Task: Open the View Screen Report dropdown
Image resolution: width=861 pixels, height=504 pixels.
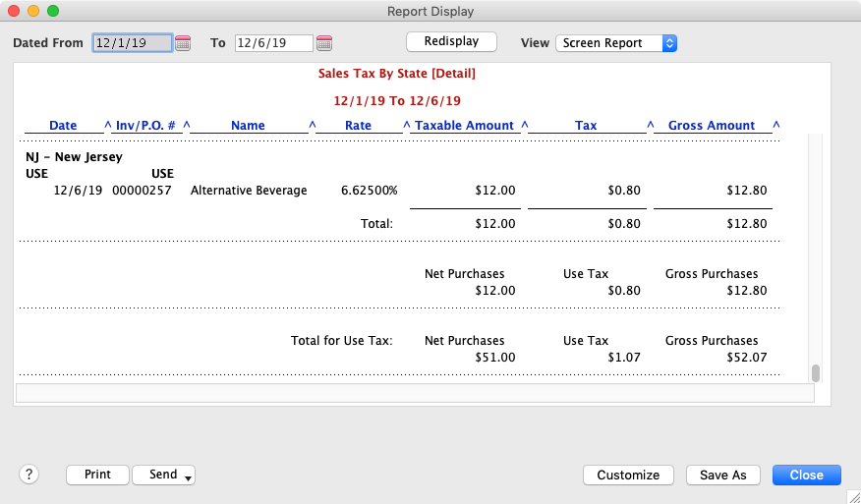Action: (616, 43)
